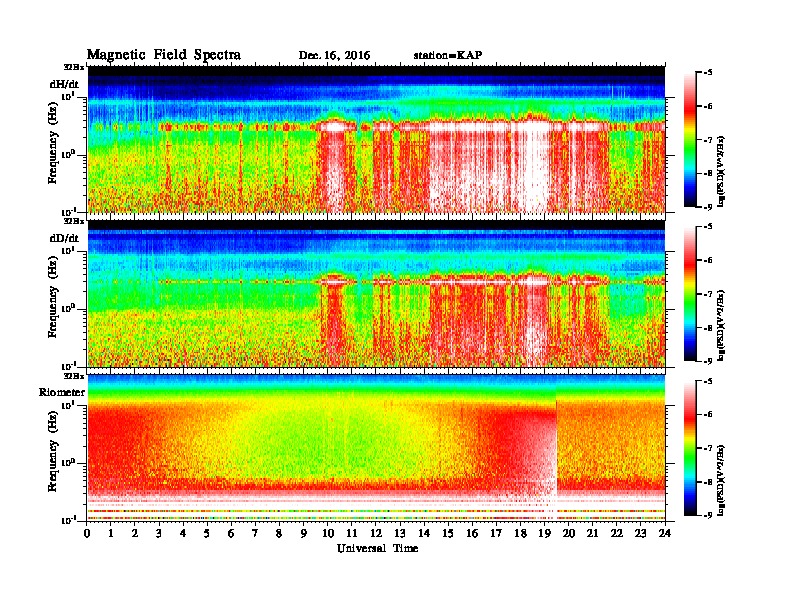Click hour tick label "7" on time axis
Viewport: 792px width, 612px height.
(256, 533)
